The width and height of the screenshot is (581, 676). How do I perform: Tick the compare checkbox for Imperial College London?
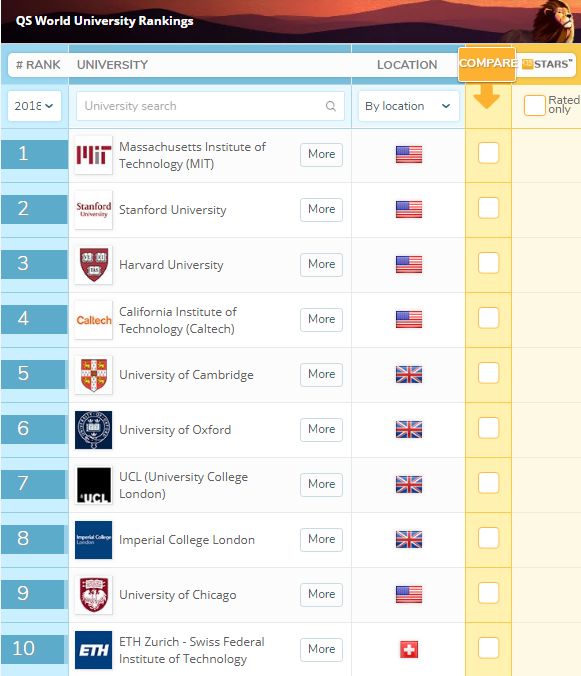pos(488,538)
